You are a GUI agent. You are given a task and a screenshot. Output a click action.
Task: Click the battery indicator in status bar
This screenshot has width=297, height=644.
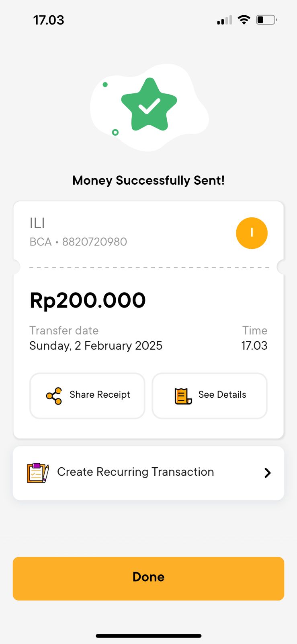[x=266, y=20]
